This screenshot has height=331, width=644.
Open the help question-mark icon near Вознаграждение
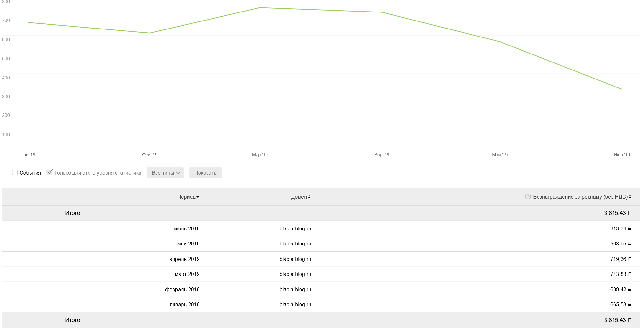(x=528, y=197)
